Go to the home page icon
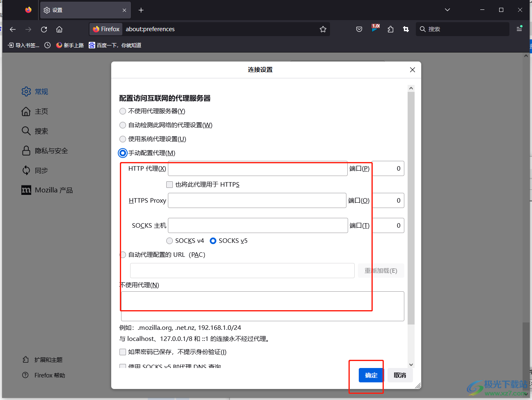 pos(59,29)
